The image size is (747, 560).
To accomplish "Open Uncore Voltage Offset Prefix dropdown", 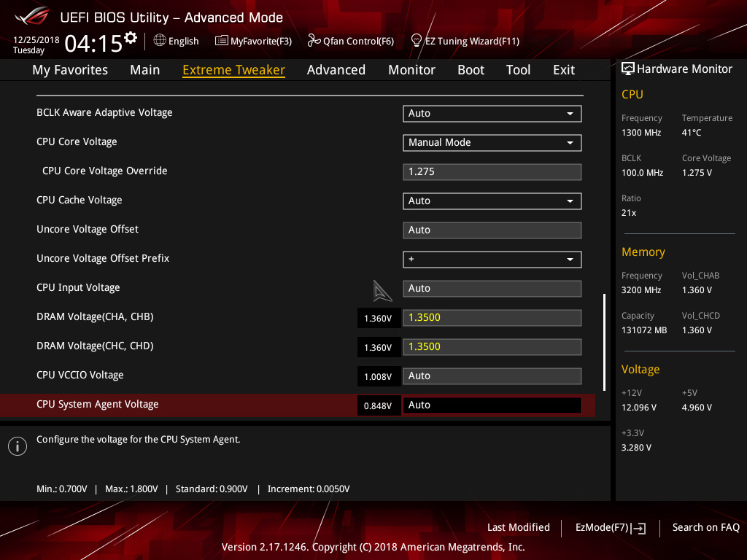I will (492, 259).
